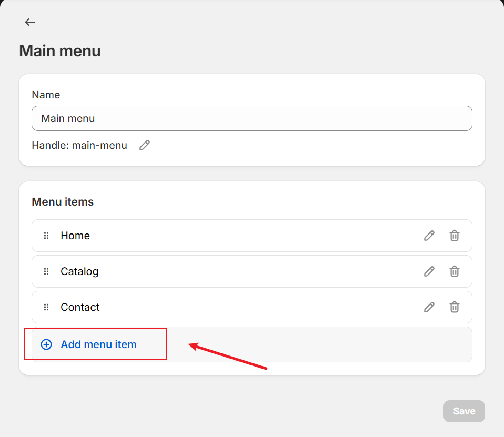The image size is (504, 437).
Task: Select the Home menu item row
Action: [x=251, y=236]
